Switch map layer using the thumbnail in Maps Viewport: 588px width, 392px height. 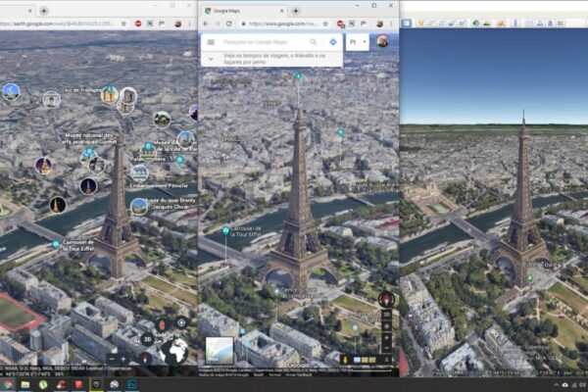[x=219, y=350]
